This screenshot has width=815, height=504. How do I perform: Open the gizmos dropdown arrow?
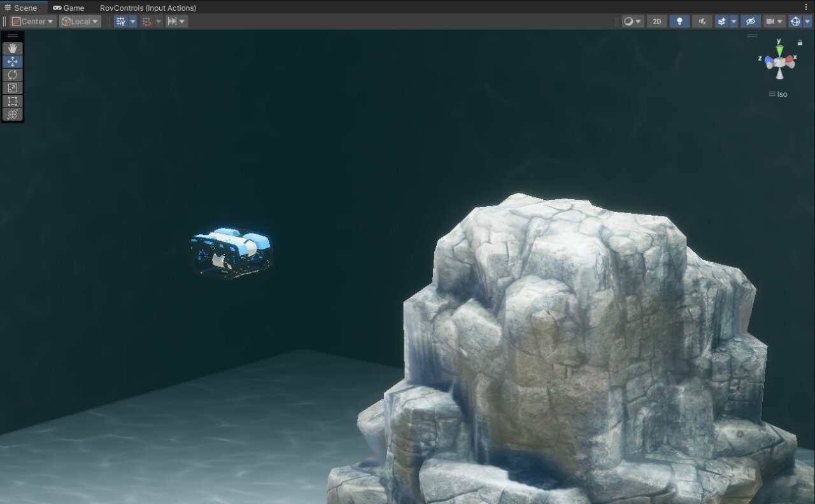tap(807, 21)
